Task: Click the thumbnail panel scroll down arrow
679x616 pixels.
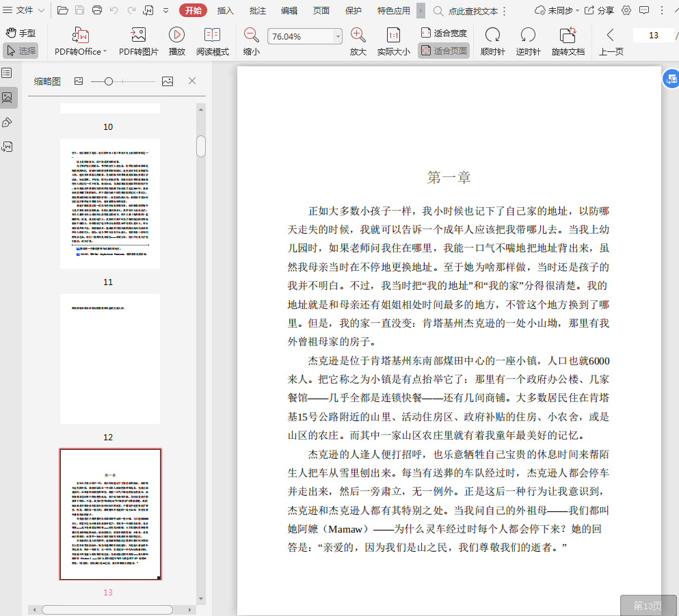Action: point(201,599)
